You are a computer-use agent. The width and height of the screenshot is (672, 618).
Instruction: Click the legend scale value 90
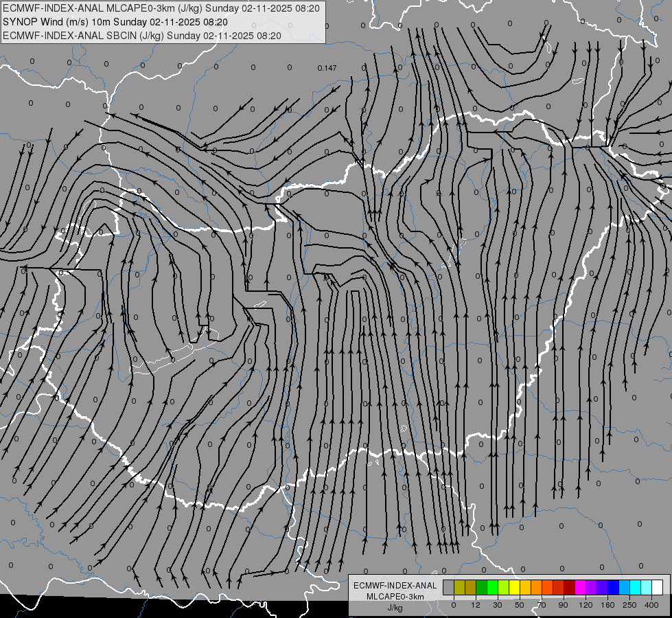click(x=563, y=605)
